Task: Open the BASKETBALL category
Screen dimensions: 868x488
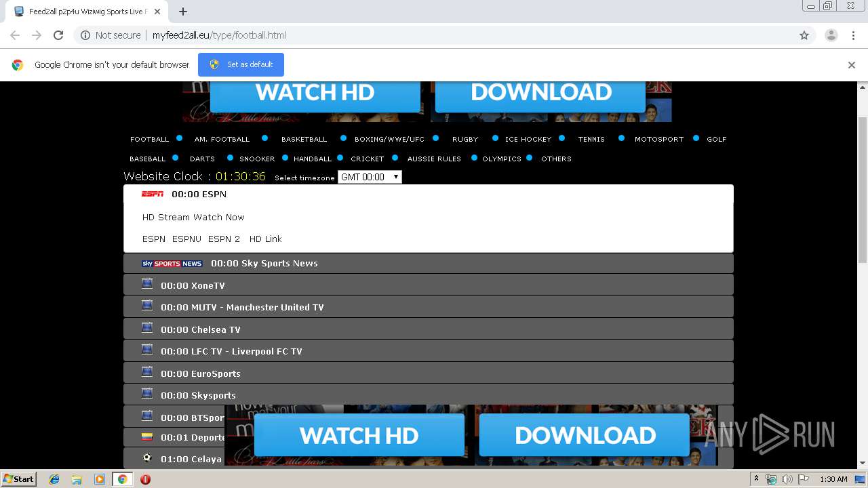Action: tap(304, 139)
